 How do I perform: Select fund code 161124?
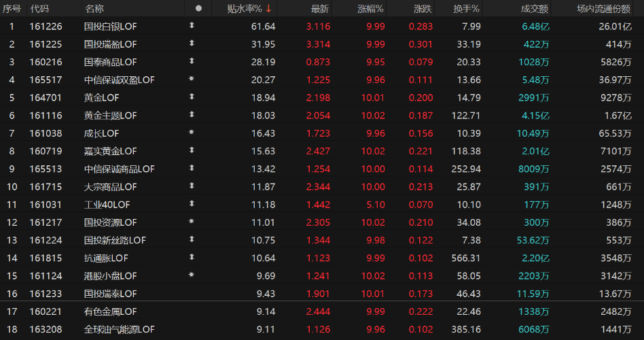point(46,276)
